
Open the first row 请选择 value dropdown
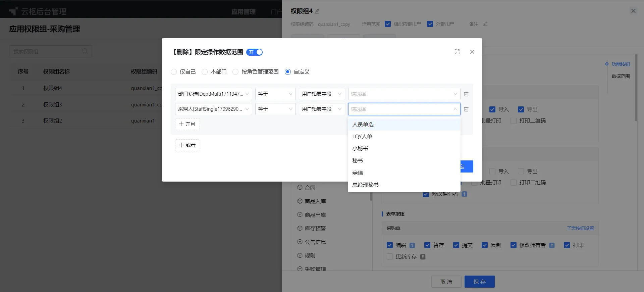(x=404, y=94)
